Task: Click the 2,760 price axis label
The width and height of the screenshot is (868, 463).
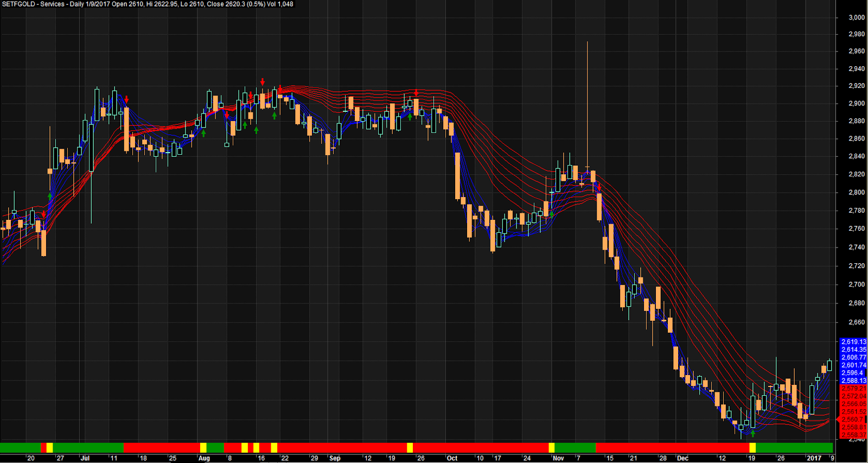Action: tap(857, 229)
